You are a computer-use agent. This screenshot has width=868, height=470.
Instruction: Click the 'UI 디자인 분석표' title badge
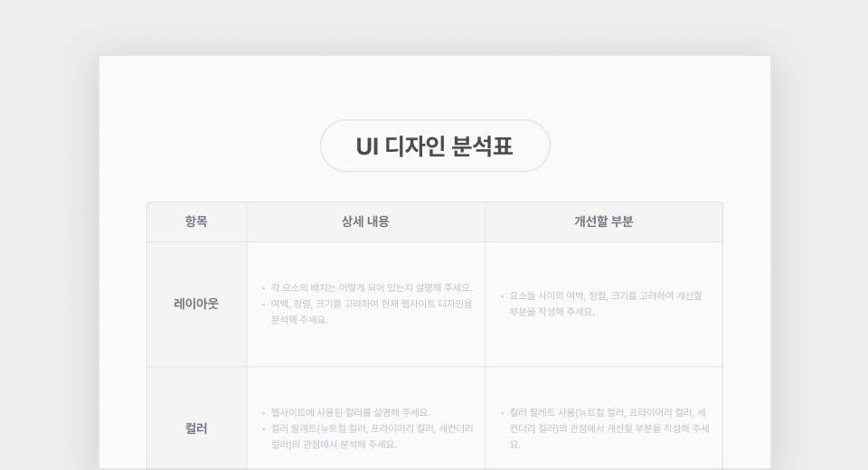coord(435,146)
